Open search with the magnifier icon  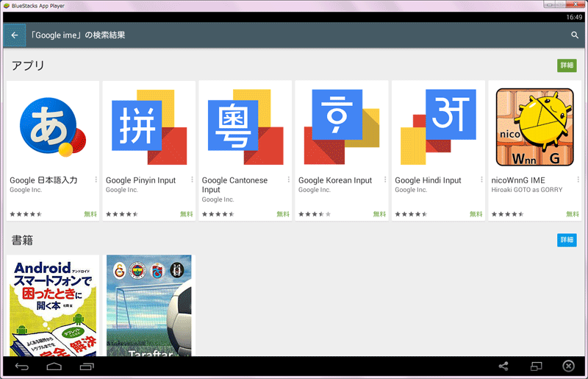click(575, 35)
